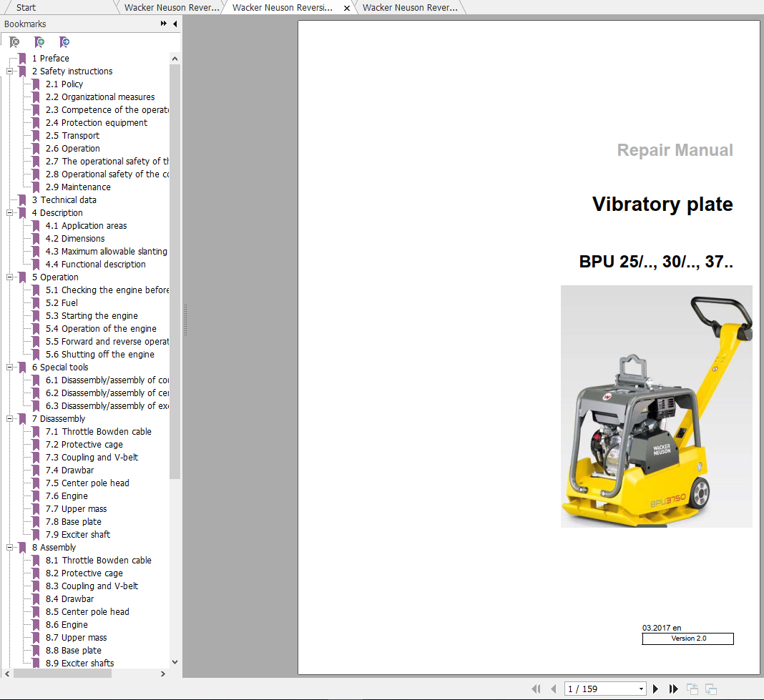Open bookmark 1 Preface
Viewport: 764px width, 700px height.
(51, 59)
